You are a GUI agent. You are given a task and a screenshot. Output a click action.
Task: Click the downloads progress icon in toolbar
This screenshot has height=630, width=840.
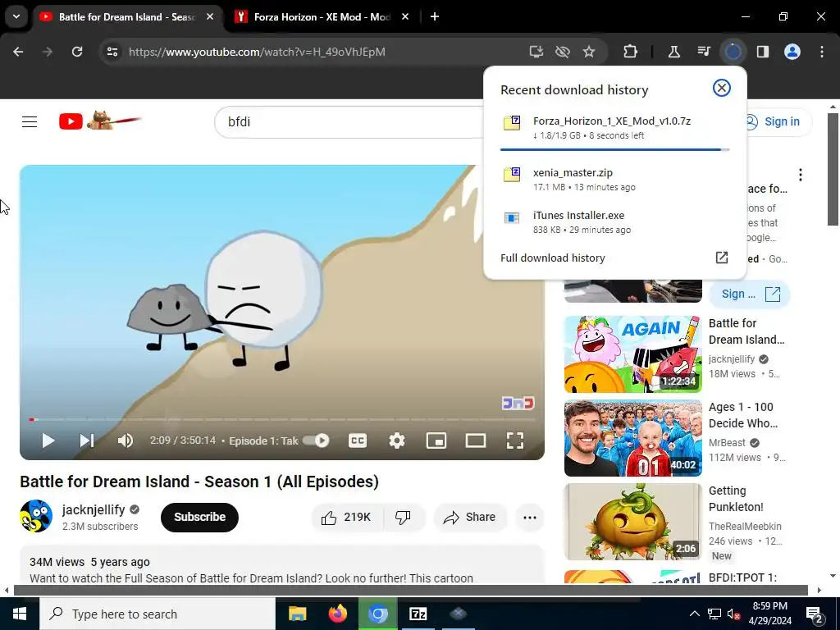(733, 52)
